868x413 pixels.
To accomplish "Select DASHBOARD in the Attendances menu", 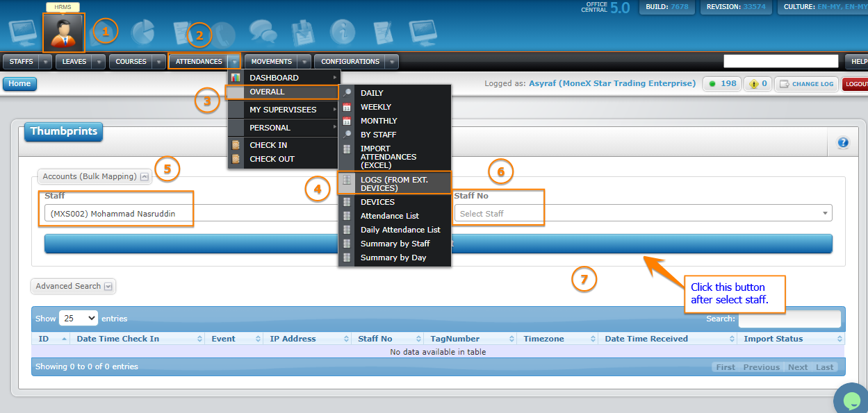I will click(x=283, y=78).
